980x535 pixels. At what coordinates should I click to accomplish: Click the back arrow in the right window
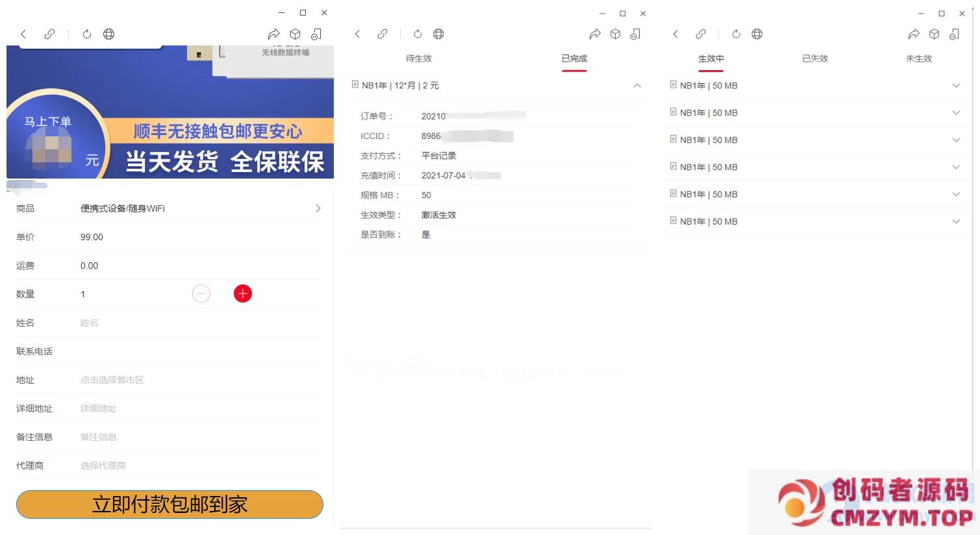pyautogui.click(x=675, y=34)
